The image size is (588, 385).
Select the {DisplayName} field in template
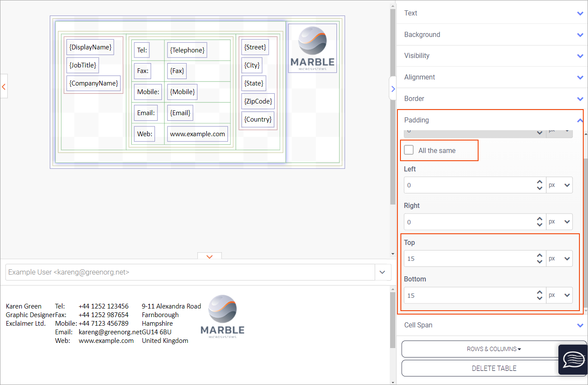click(90, 47)
